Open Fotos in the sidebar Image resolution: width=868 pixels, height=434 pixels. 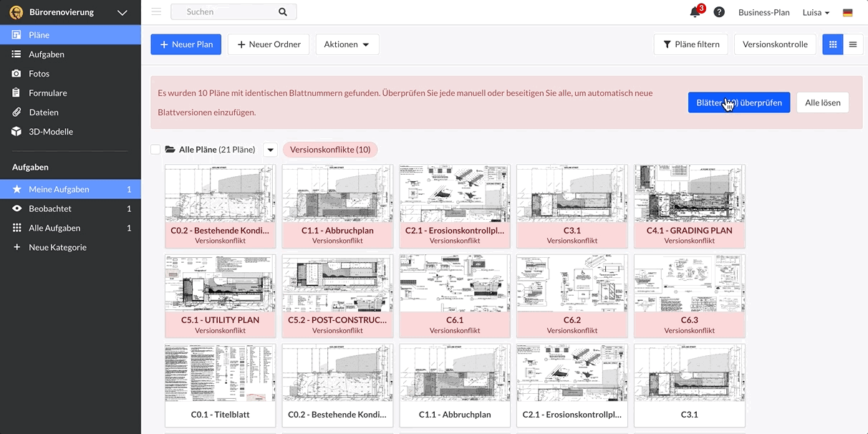click(x=70, y=73)
